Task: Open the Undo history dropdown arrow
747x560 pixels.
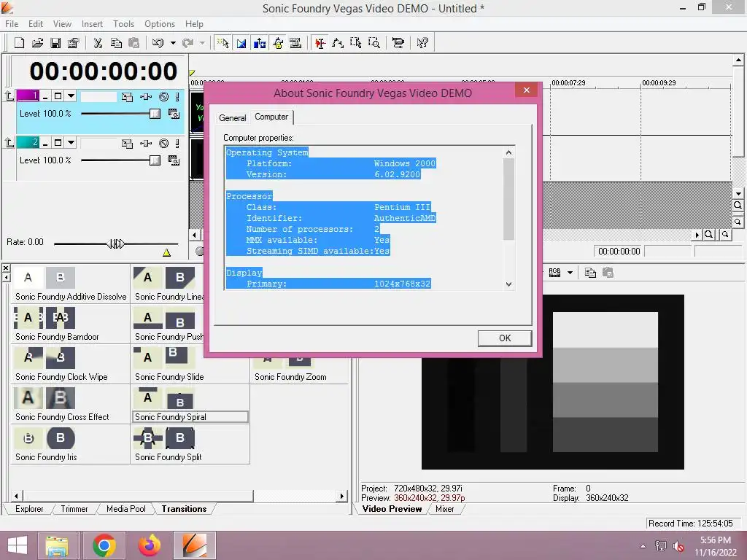Action: (173, 43)
